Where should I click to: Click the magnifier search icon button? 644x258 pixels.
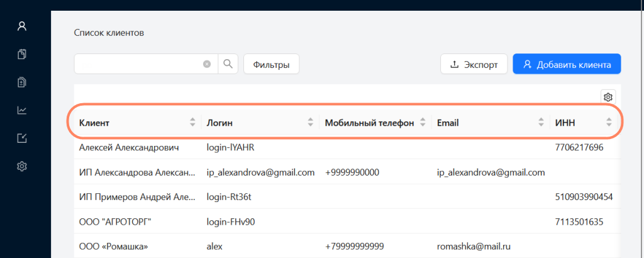coord(228,64)
